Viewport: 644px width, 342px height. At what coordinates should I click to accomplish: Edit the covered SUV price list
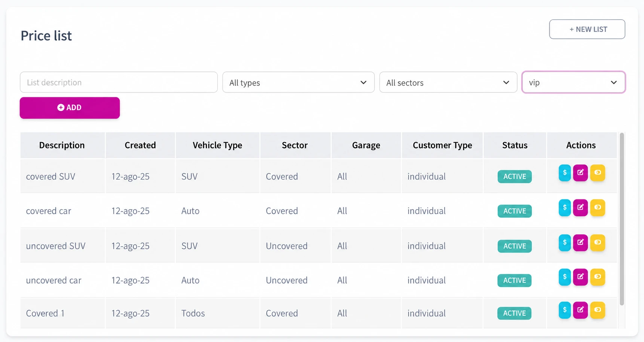[580, 173]
